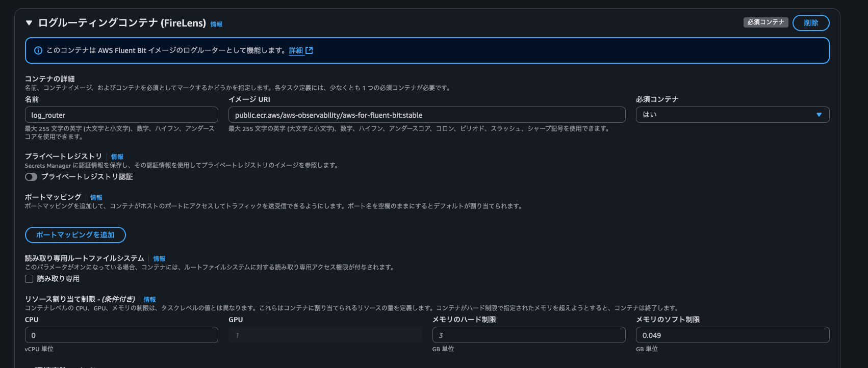The image size is (868, 368).
Task: Open the 情報 link next to プライベートレジストリ
Action: pos(117,156)
